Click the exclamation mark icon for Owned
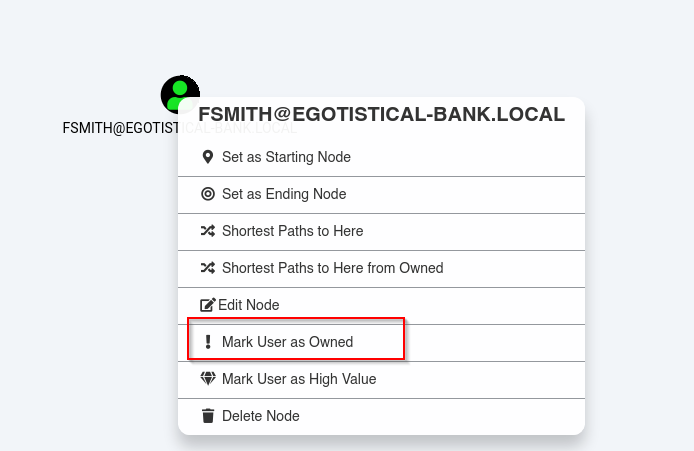This screenshot has height=451, width=694. (208, 342)
